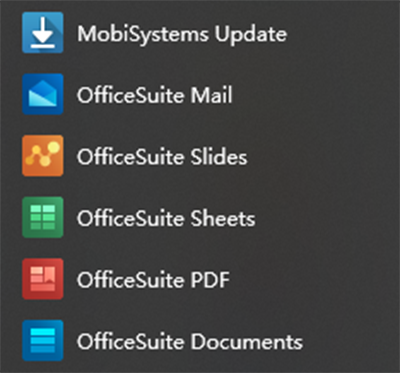This screenshot has width=400, height=373.
Task: Click the "MobiSystems Update" text label
Action: [182, 34]
